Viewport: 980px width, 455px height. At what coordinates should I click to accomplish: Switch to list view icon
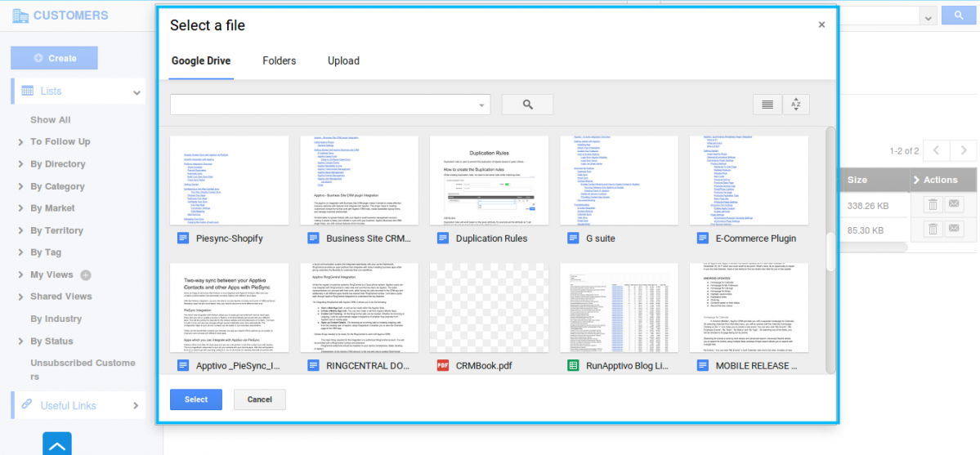point(767,105)
